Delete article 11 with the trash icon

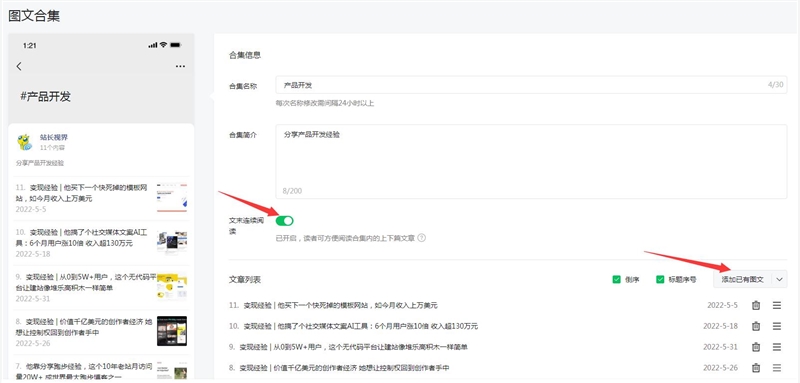click(x=756, y=305)
